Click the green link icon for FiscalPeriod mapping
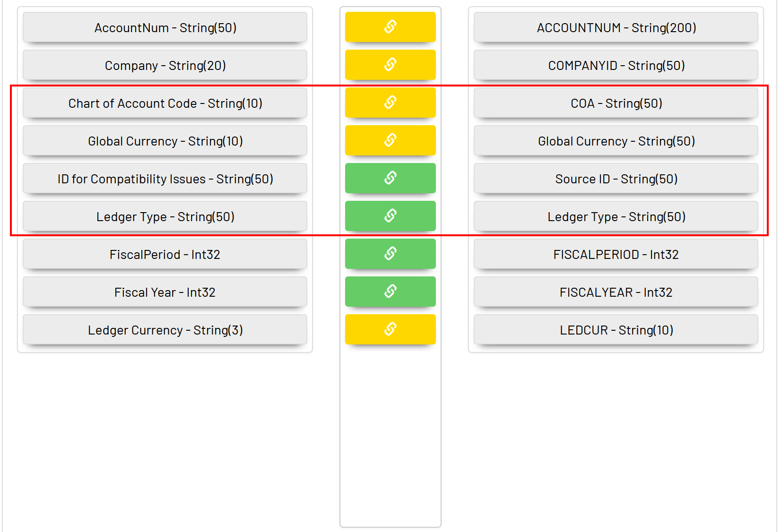Image resolution: width=781 pixels, height=532 pixels. (x=390, y=254)
